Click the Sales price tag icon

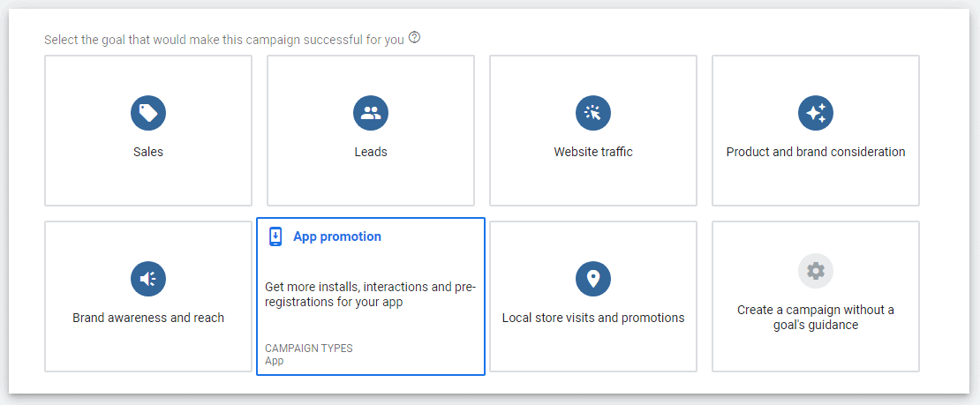click(x=148, y=113)
